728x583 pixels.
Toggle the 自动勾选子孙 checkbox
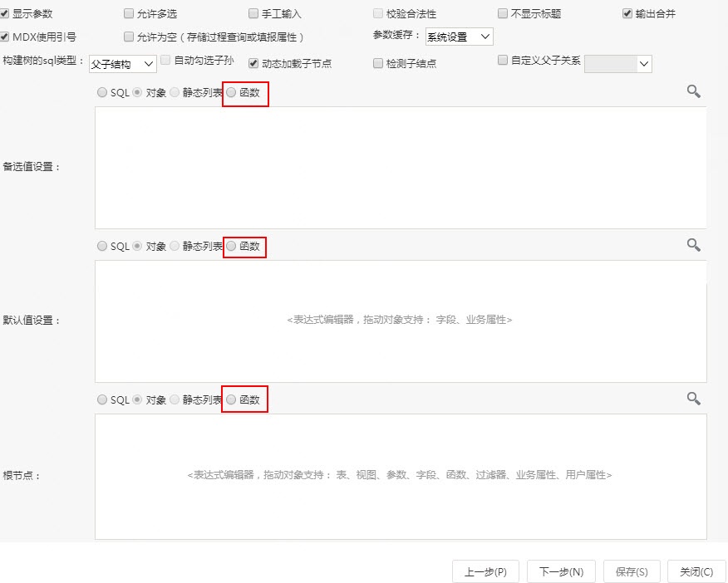[165, 60]
